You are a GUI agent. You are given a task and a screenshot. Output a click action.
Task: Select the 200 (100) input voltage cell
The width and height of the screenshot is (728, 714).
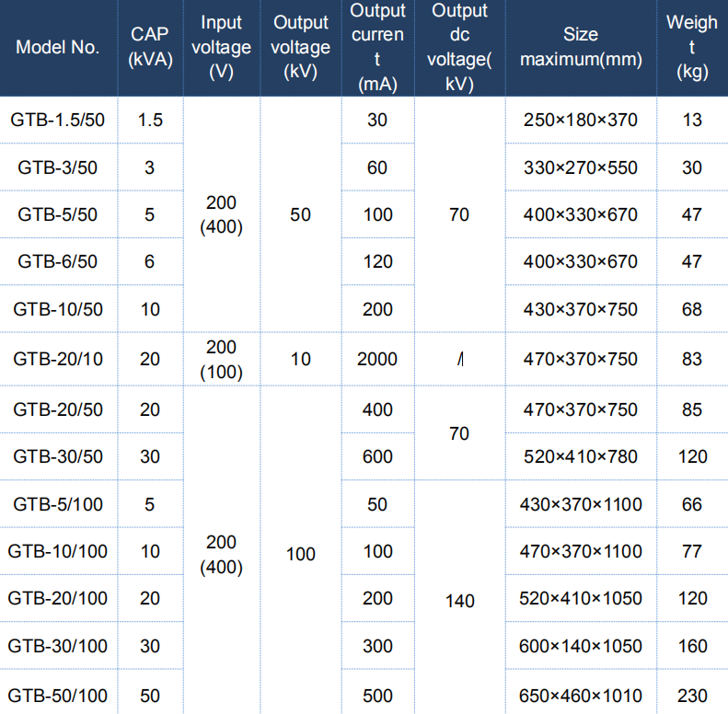(222, 359)
